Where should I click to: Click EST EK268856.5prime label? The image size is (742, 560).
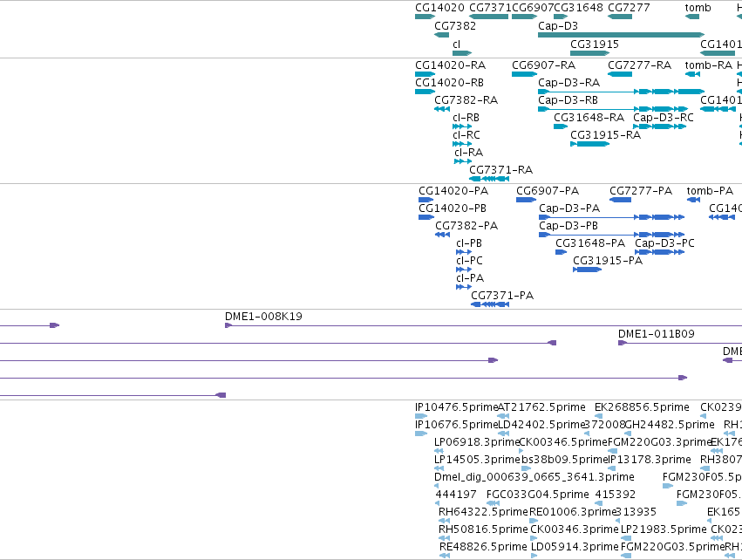[x=642, y=407]
